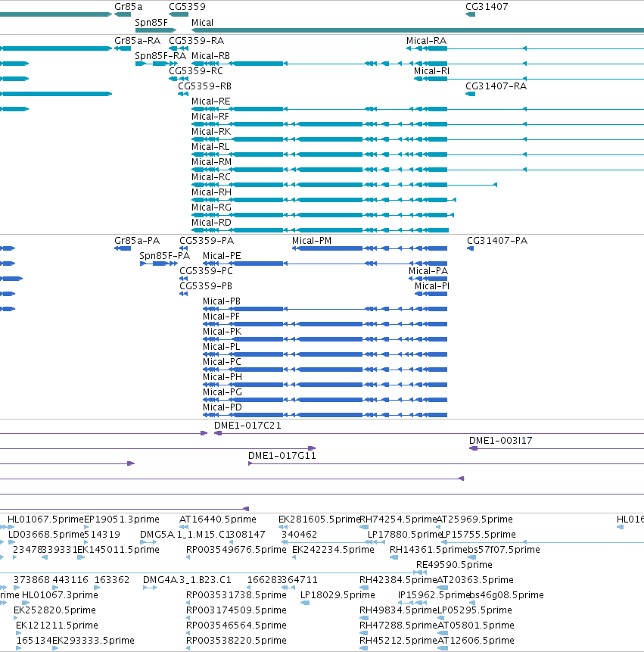Click the Gr85a-PA protein label
644x652 pixels.
[137, 241]
